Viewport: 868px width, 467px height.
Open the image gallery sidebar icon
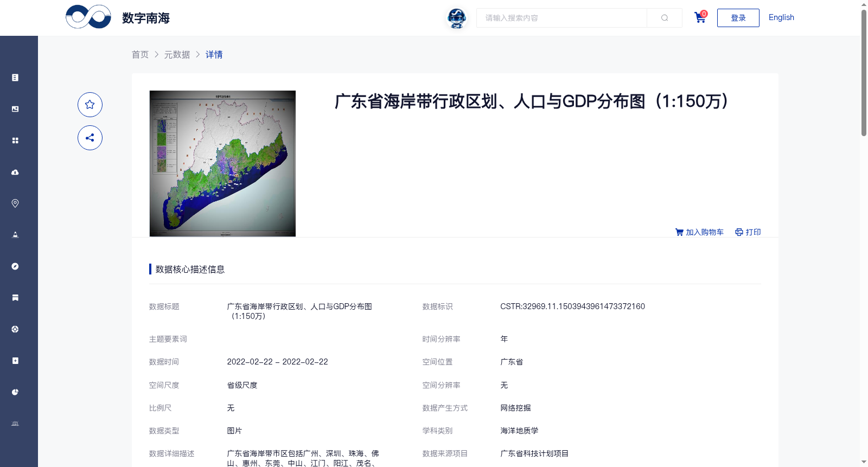tap(15, 109)
